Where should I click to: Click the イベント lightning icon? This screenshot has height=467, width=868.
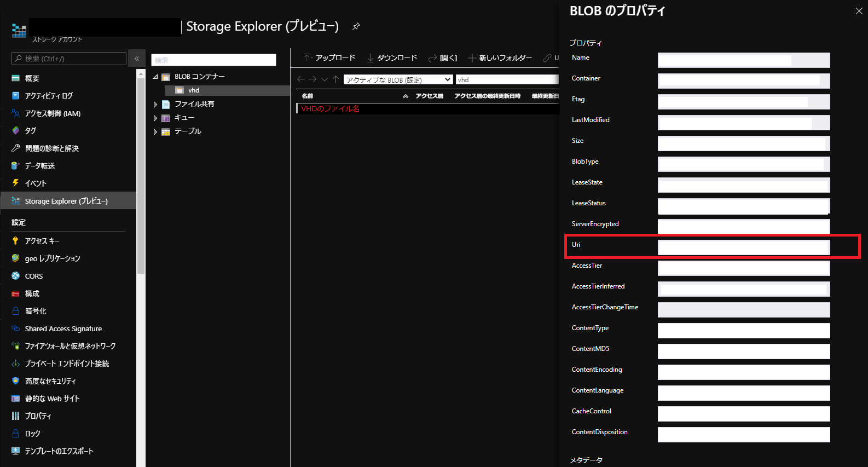15,183
